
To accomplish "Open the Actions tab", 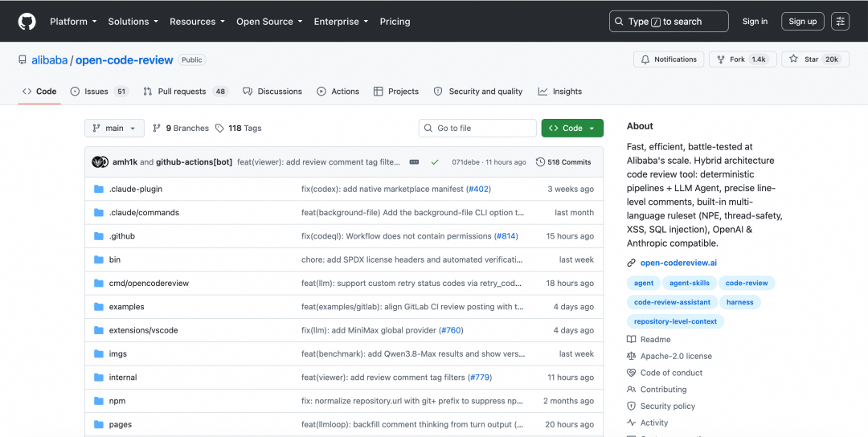I will 338,92.
